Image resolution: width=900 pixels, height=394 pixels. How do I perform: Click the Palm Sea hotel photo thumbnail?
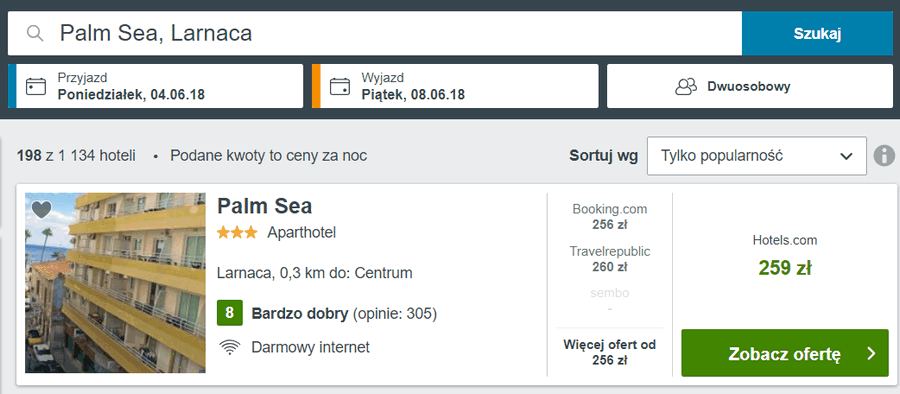[x=115, y=283]
